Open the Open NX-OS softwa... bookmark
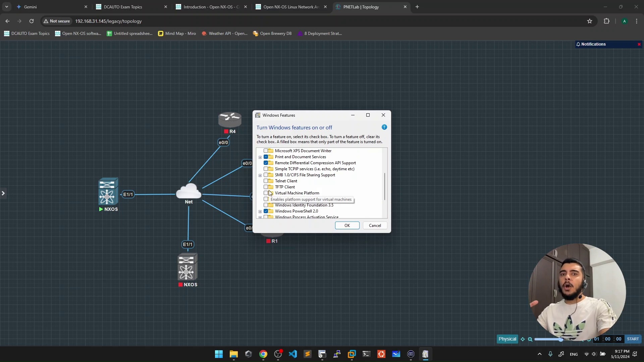Viewport: 644px width, 362px height. (x=78, y=34)
